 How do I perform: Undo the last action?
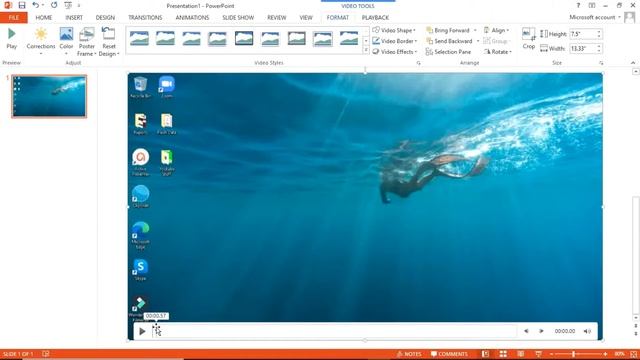(x=36, y=5)
